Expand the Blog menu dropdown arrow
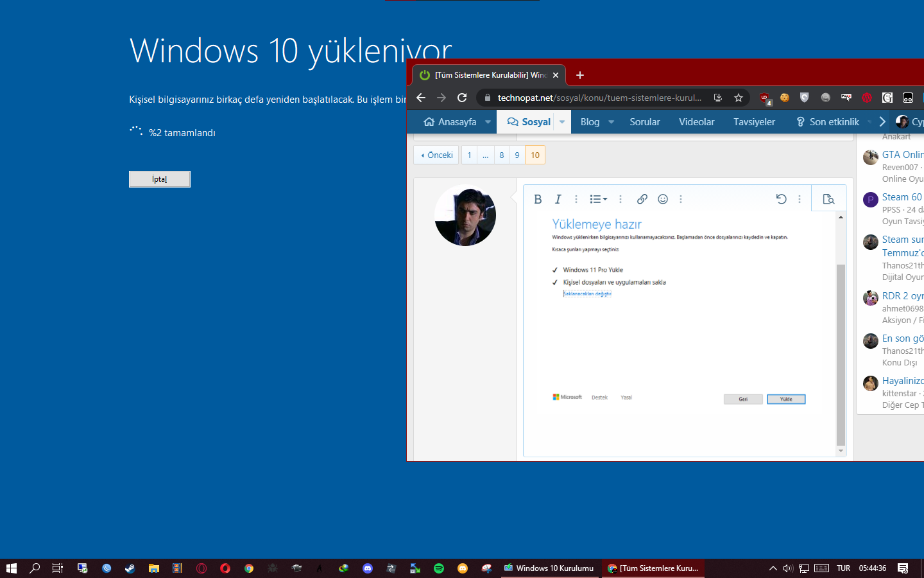Image resolution: width=924 pixels, height=578 pixels. (x=612, y=122)
